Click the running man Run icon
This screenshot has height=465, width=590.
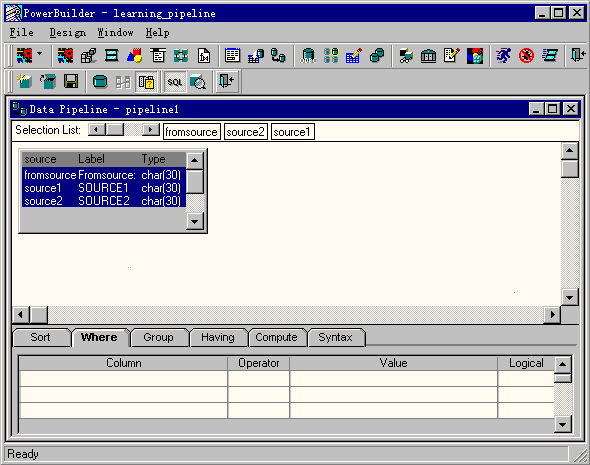(x=503, y=56)
